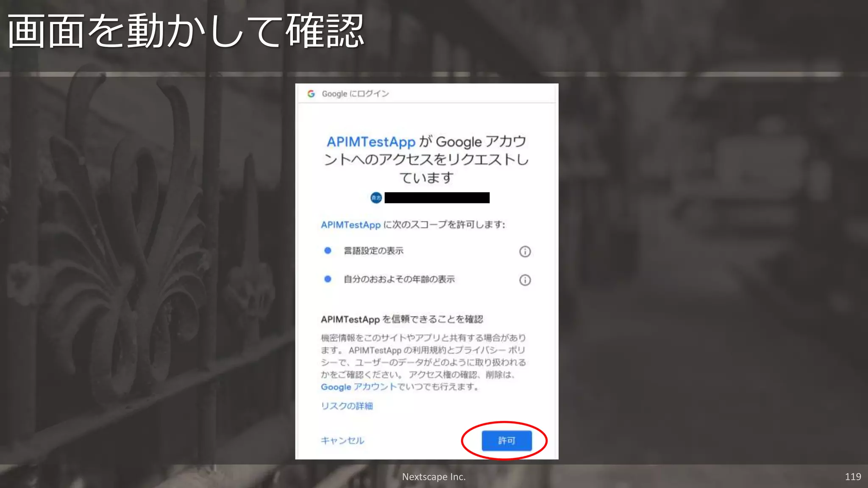Image resolution: width=868 pixels, height=488 pixels.
Task: Click the 言語設定の表示 scope text
Action: [x=373, y=251]
